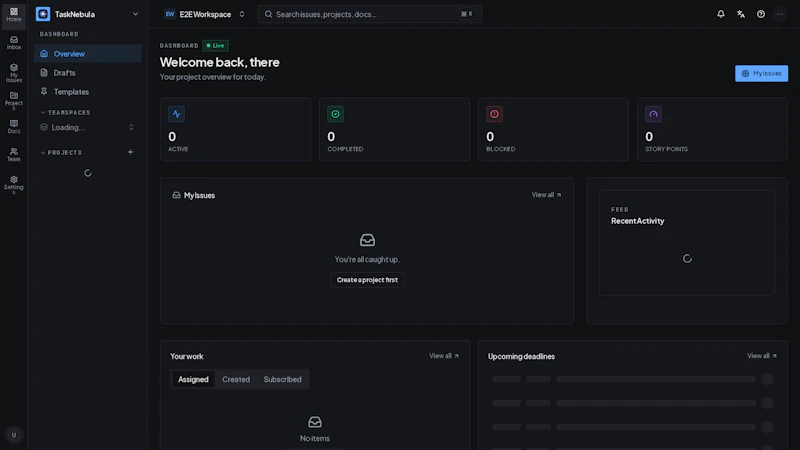The height and width of the screenshot is (450, 800).
Task: Click the Story Points gauge icon
Action: point(654,114)
